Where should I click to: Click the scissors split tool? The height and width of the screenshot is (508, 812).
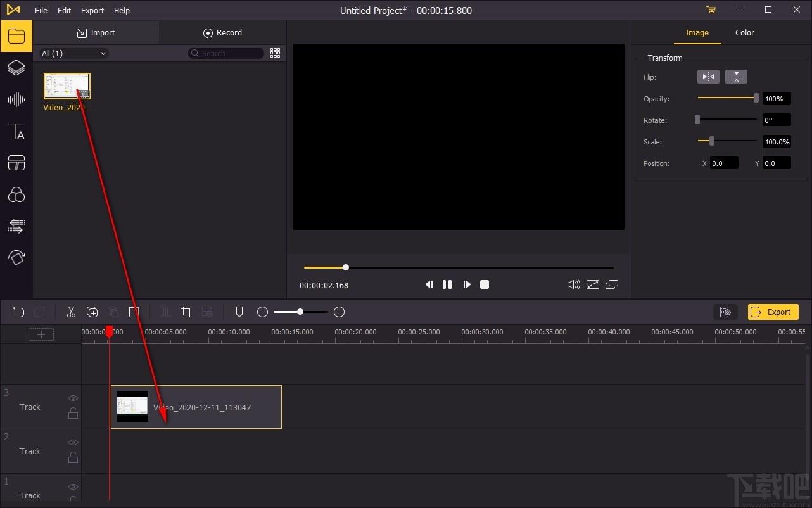71,312
